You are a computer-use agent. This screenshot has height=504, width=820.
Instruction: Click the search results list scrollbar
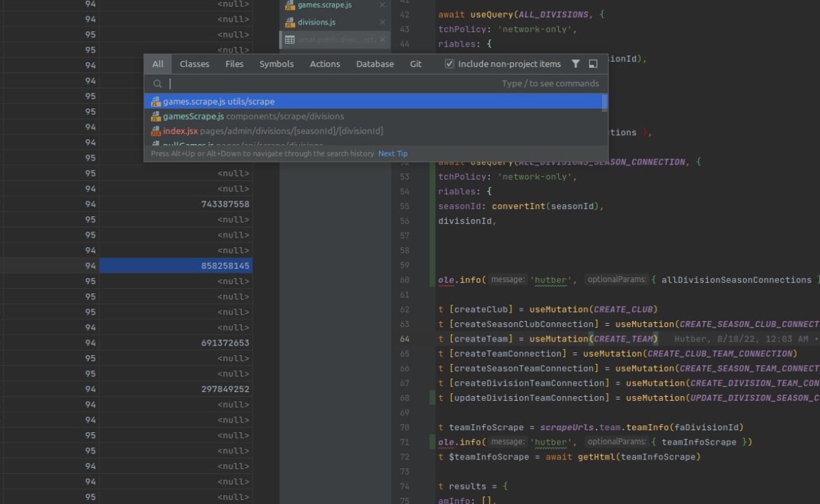pyautogui.click(x=605, y=102)
